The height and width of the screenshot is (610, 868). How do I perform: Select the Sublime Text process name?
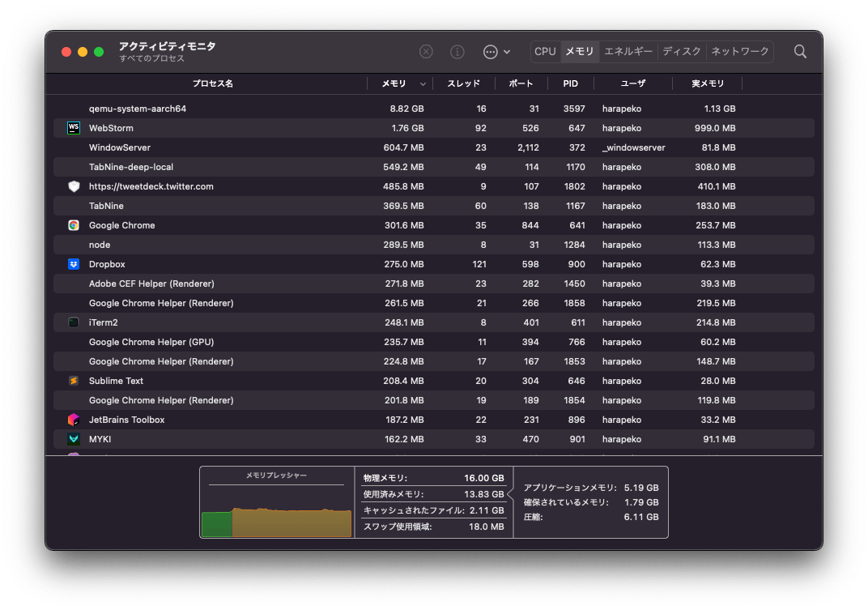coord(117,381)
